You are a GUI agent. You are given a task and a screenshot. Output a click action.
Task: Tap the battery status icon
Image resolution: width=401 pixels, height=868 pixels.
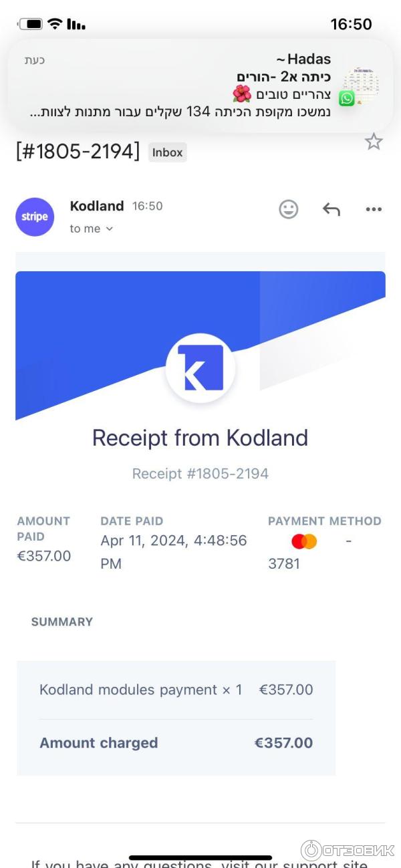(x=31, y=25)
